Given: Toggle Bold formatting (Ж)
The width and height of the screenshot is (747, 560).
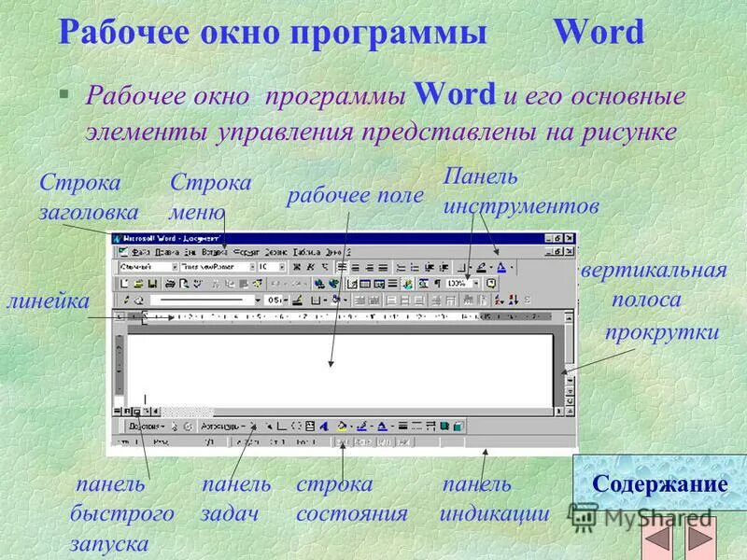Looking at the screenshot, I should point(296,268).
